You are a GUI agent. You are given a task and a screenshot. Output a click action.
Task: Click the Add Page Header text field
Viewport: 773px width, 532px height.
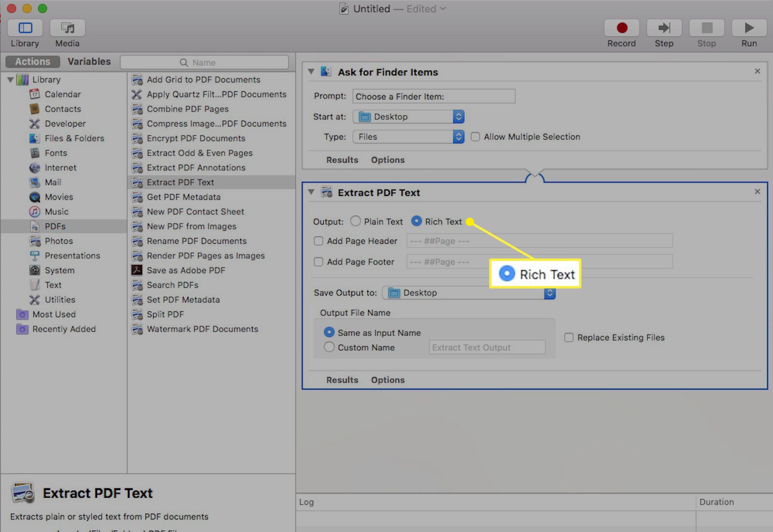pos(540,241)
